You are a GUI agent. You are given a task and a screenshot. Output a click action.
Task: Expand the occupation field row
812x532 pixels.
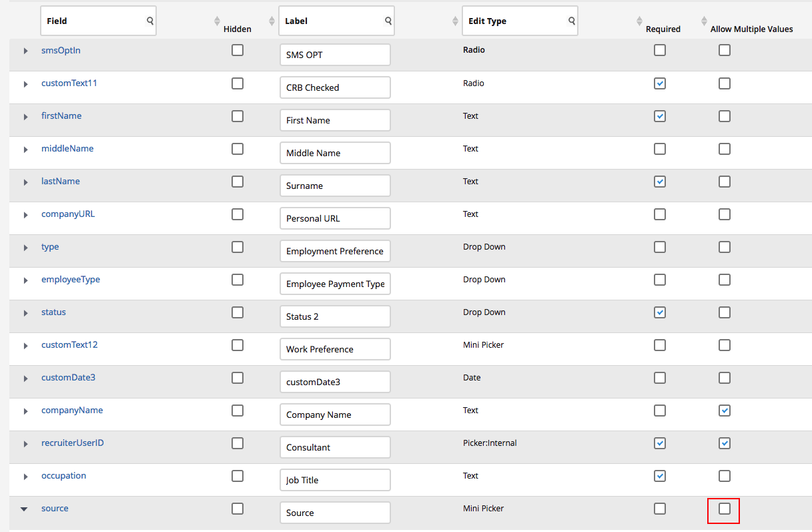(x=26, y=477)
